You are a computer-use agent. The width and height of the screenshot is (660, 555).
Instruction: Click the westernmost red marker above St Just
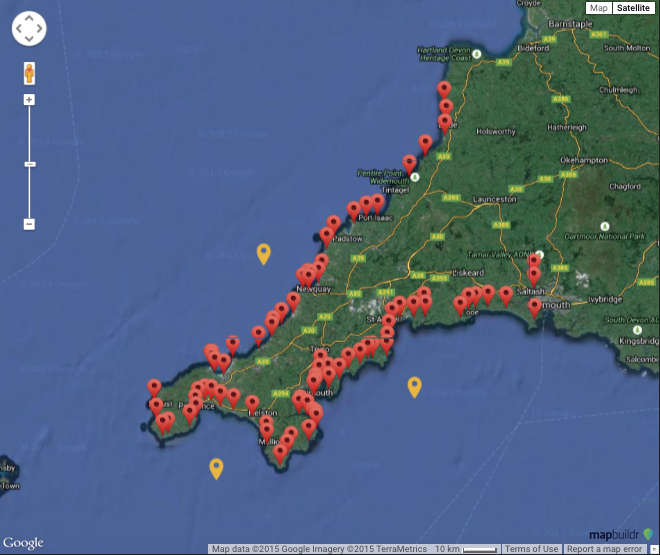(154, 389)
